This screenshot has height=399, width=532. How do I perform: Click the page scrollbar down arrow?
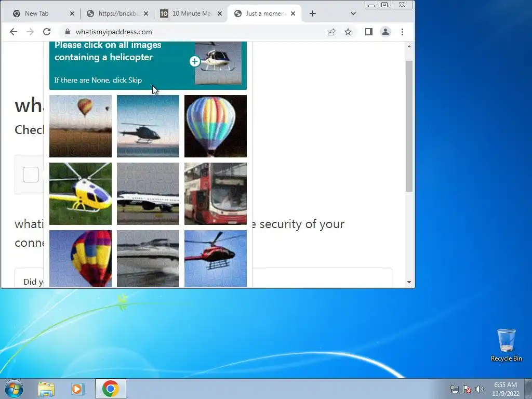(409, 282)
